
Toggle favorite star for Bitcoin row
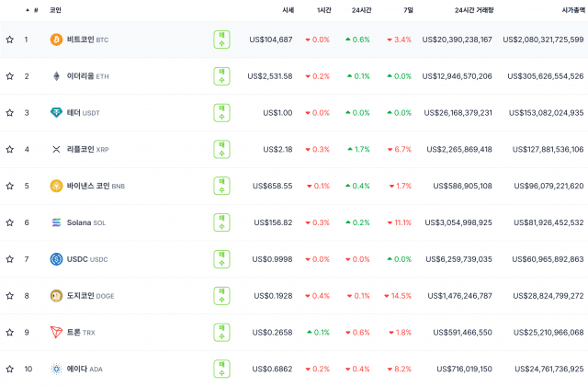[10, 40]
